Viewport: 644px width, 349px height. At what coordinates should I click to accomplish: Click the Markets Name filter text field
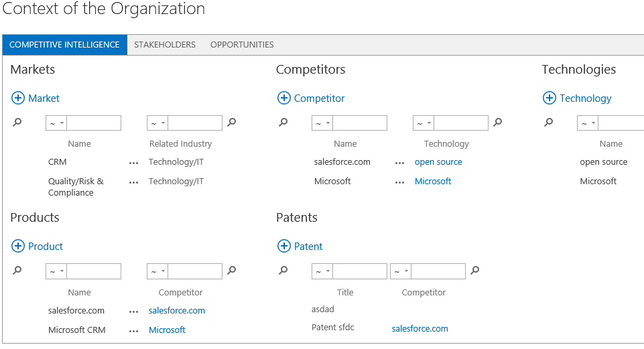94,123
